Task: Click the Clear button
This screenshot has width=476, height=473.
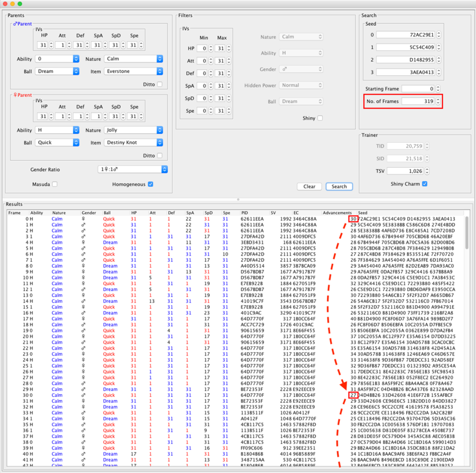Action: click(x=309, y=186)
